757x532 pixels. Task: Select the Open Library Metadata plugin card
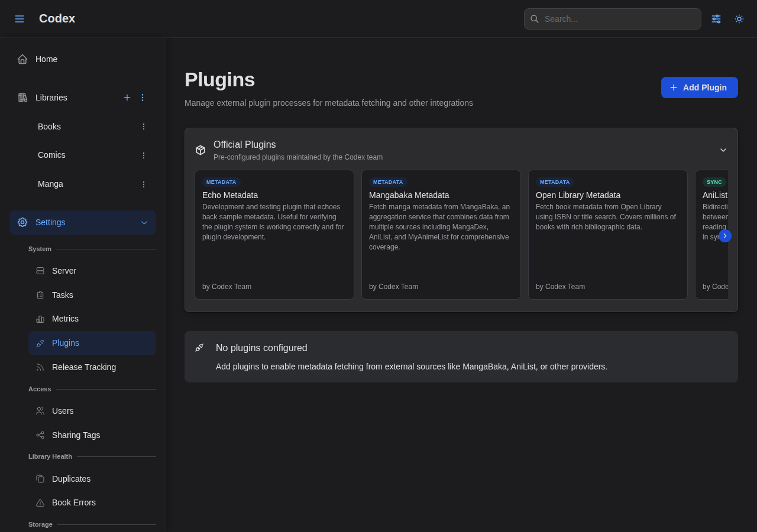(608, 235)
